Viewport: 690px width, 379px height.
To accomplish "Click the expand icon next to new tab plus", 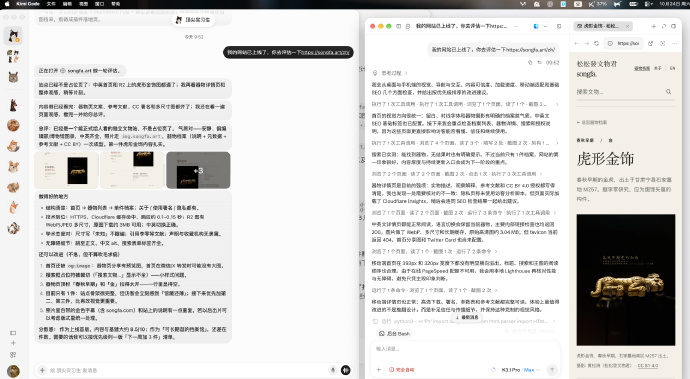I will (664, 26).
